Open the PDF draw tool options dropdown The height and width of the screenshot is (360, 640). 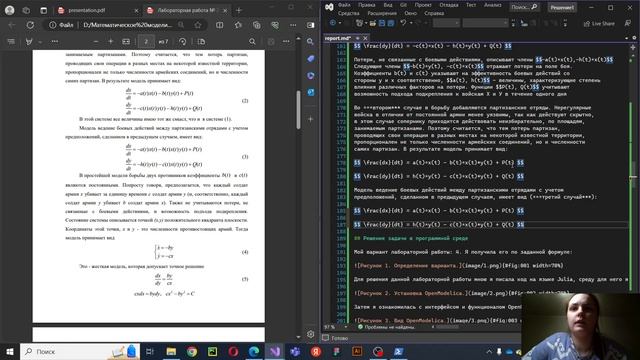(40, 42)
